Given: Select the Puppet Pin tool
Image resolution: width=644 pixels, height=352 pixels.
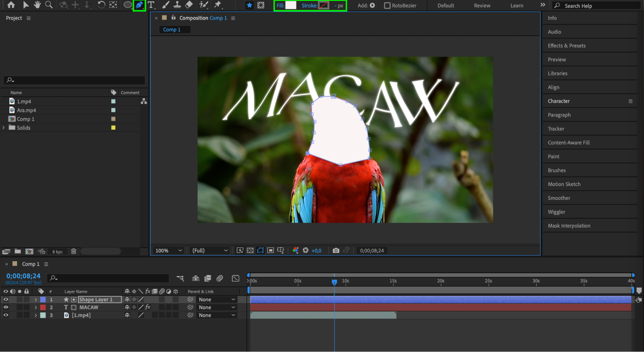Looking at the screenshot, I should coord(218,5).
